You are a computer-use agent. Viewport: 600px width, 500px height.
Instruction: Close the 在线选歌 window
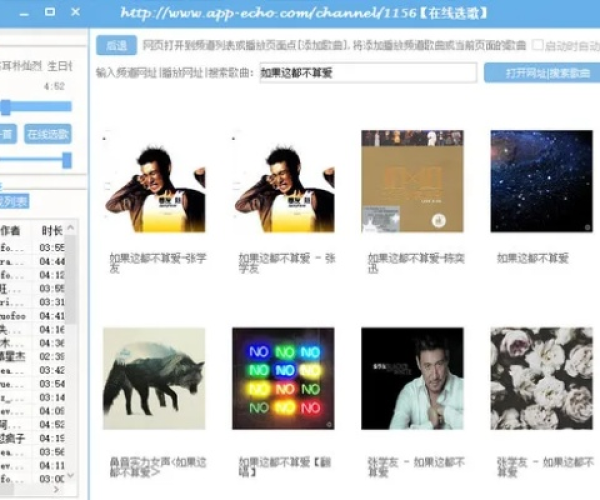pos(75,12)
